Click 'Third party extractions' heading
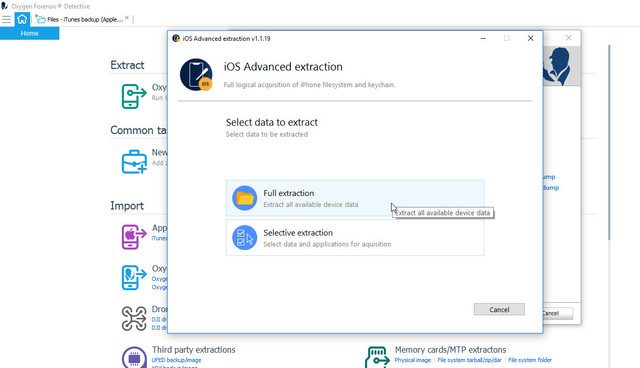Image resolution: width=640 pixels, height=368 pixels. (x=193, y=350)
